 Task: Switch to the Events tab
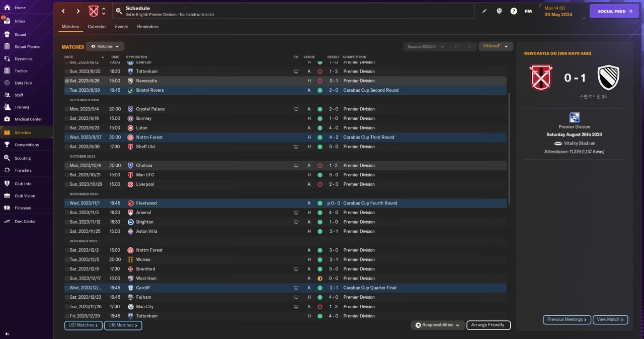121,27
